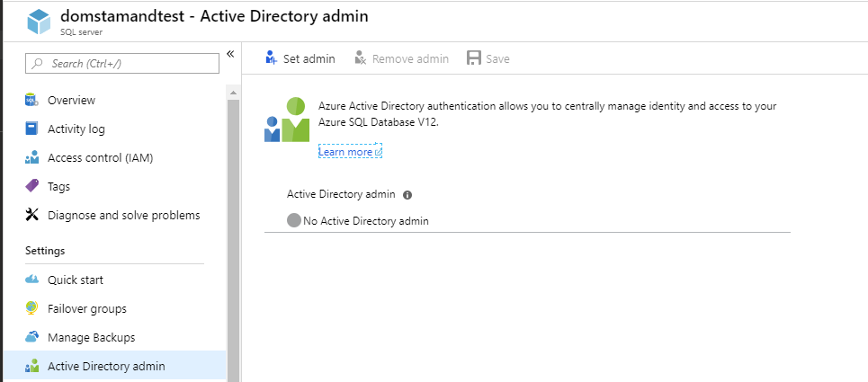Viewport: 868px width, 382px height.
Task: Click the Save button label
Action: point(497,58)
